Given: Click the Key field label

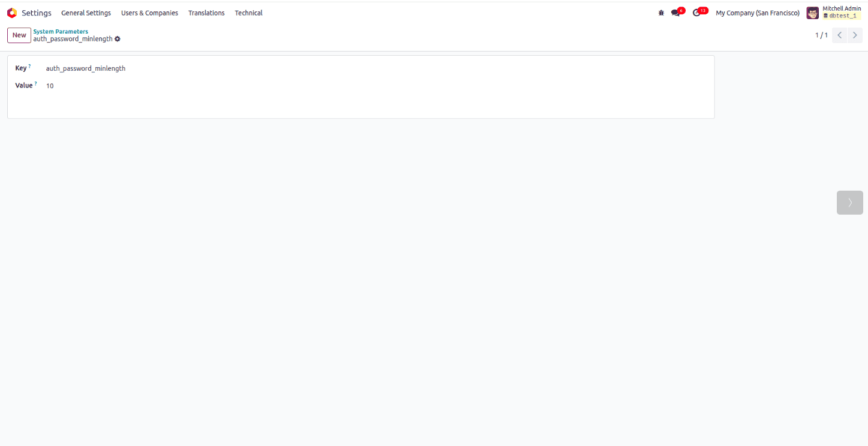Looking at the screenshot, I should click(x=21, y=68).
